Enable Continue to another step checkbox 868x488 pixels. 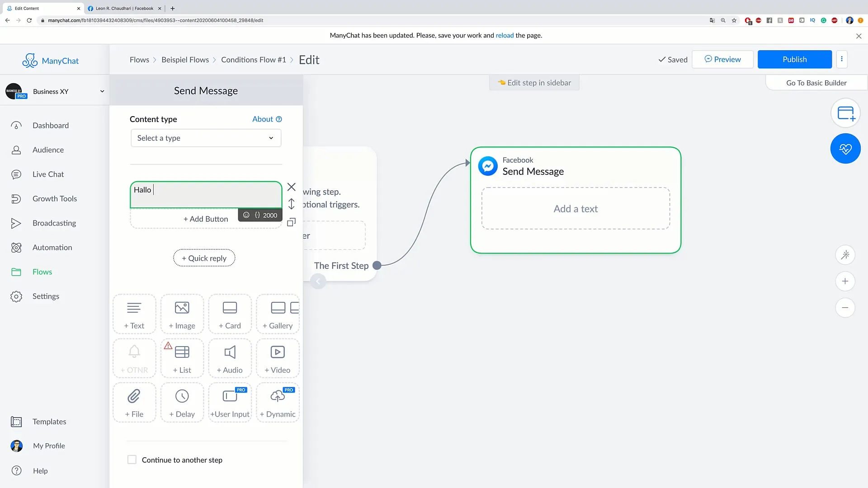click(132, 460)
